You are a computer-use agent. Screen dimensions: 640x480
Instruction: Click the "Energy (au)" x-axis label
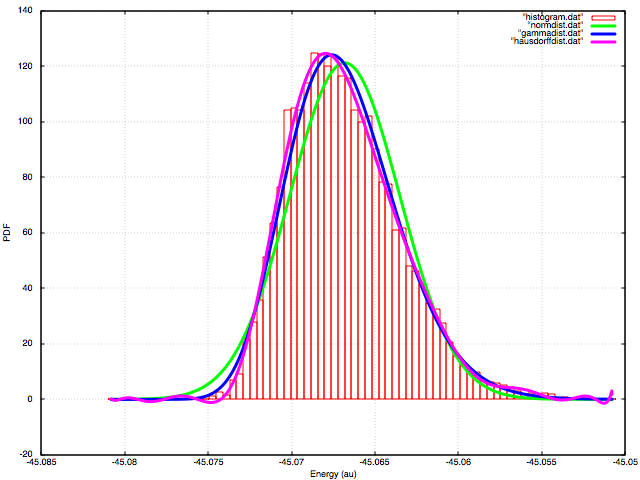point(333,474)
